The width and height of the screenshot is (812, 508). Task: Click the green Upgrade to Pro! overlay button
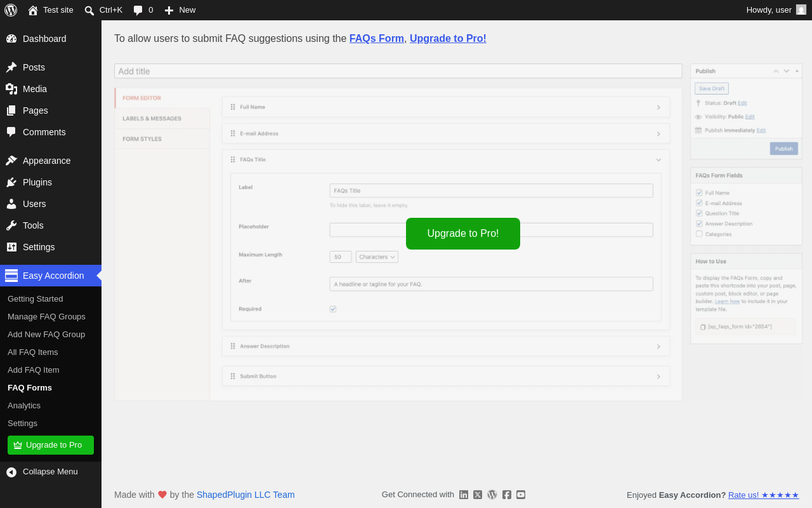[463, 234]
